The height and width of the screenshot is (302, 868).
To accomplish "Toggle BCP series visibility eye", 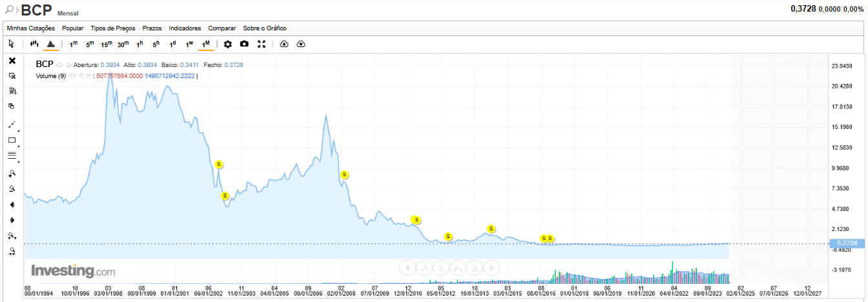I will pyautogui.click(x=59, y=65).
